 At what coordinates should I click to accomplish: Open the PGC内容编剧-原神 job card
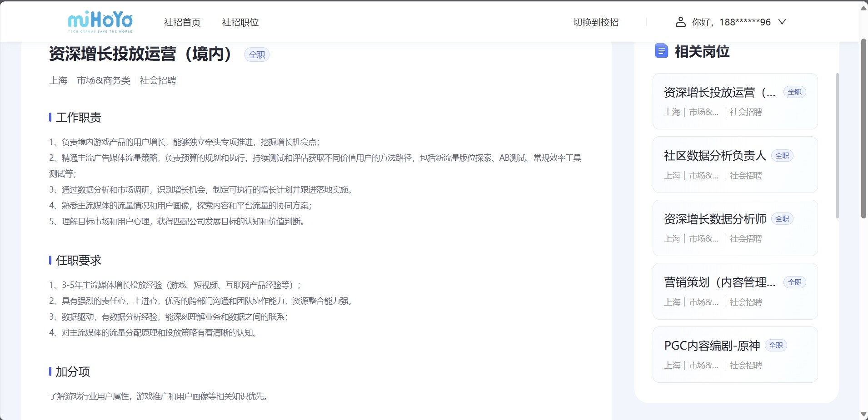pos(712,346)
